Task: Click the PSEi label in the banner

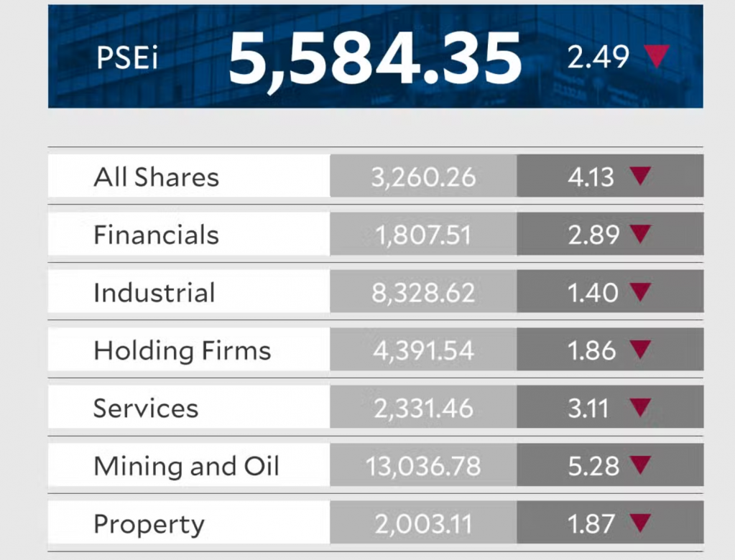Action: [127, 59]
